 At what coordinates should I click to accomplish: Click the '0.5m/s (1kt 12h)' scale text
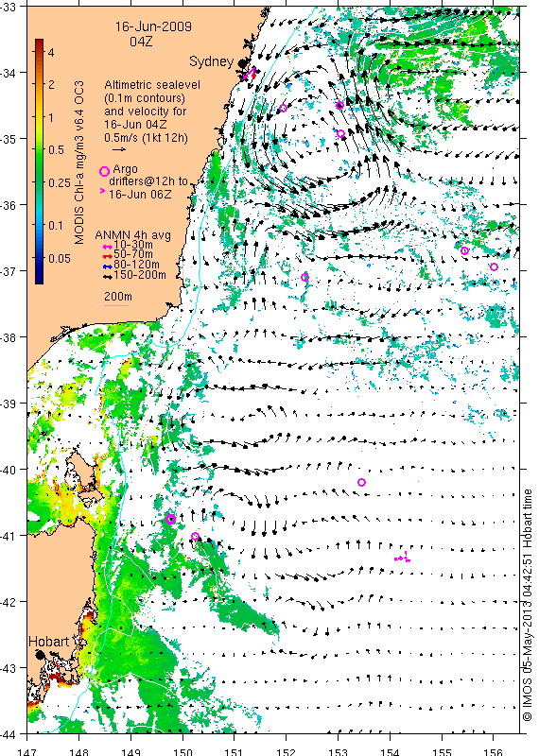coord(147,138)
